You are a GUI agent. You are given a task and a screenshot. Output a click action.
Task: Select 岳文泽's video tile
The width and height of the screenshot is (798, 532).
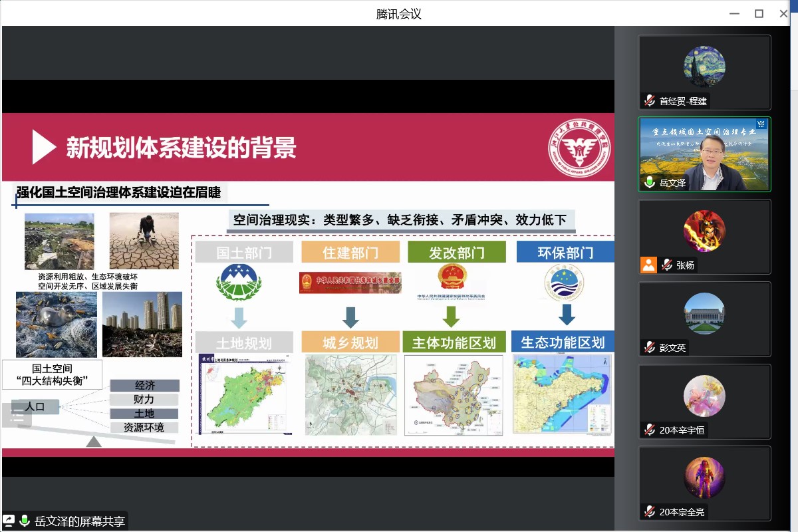[x=704, y=154]
